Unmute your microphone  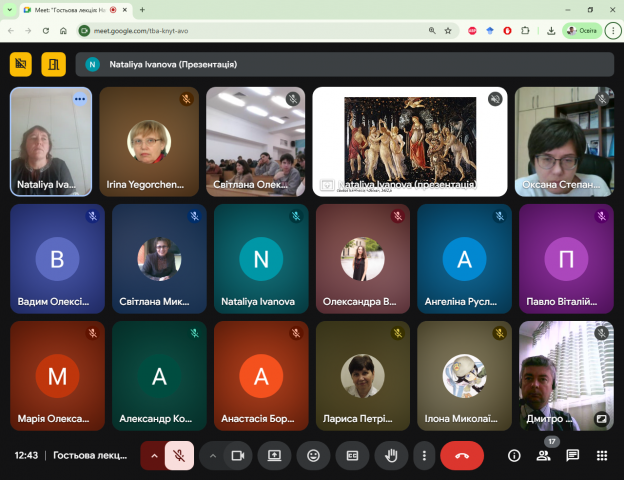(x=180, y=455)
